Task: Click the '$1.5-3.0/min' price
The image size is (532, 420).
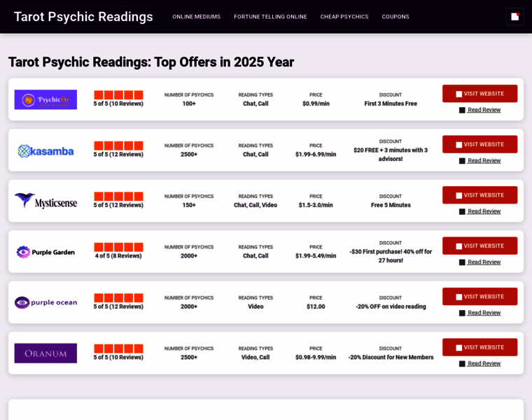Action: (316, 205)
